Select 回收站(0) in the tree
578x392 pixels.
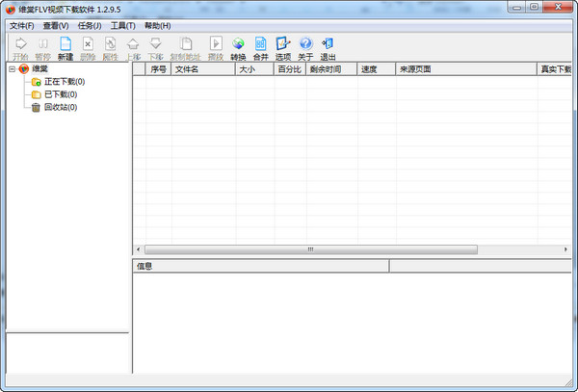click(61, 108)
